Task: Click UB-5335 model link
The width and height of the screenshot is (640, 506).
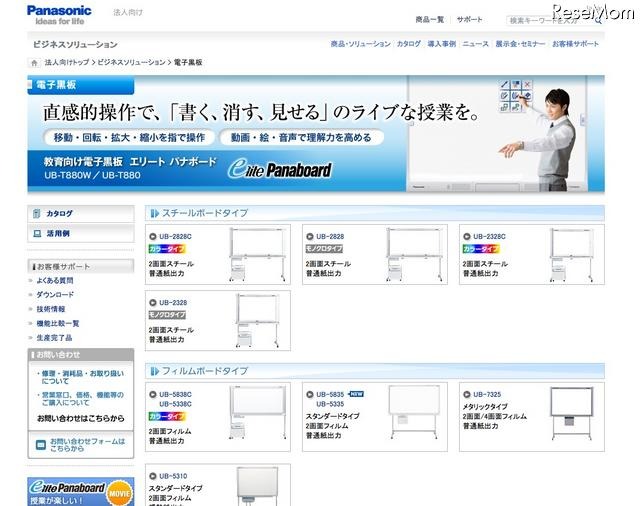Action: click(330, 404)
